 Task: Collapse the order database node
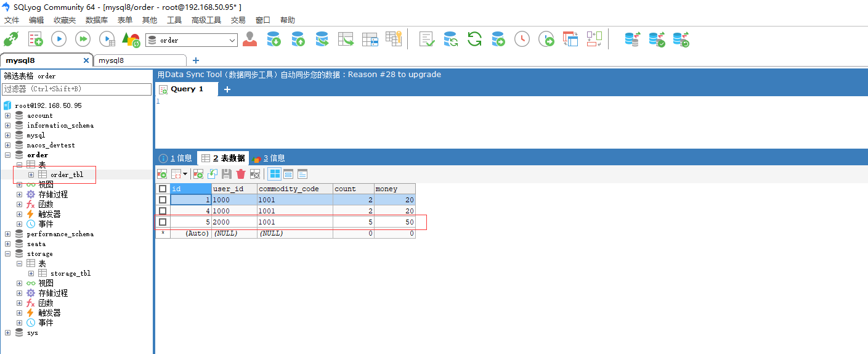point(7,155)
